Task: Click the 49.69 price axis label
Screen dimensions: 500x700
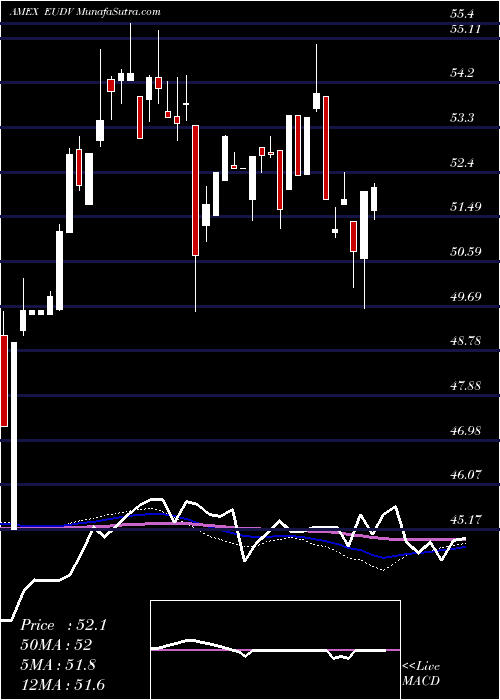Action: (x=465, y=296)
